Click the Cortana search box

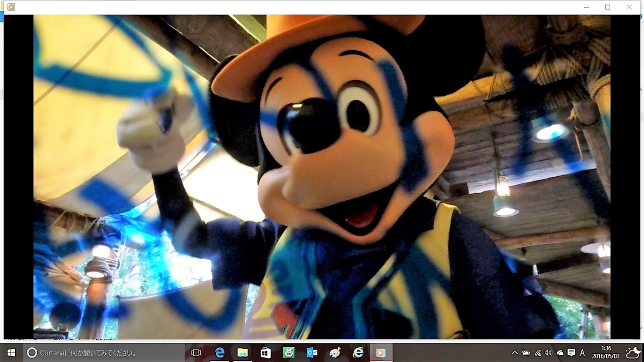pos(104,353)
